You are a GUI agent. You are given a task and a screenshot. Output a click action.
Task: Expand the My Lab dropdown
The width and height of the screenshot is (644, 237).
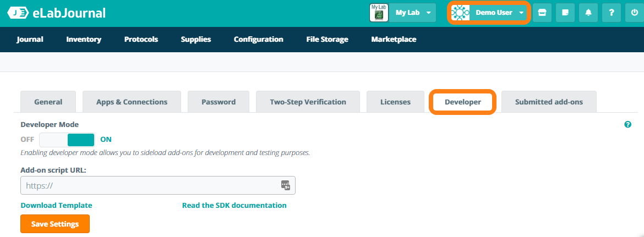pos(413,13)
